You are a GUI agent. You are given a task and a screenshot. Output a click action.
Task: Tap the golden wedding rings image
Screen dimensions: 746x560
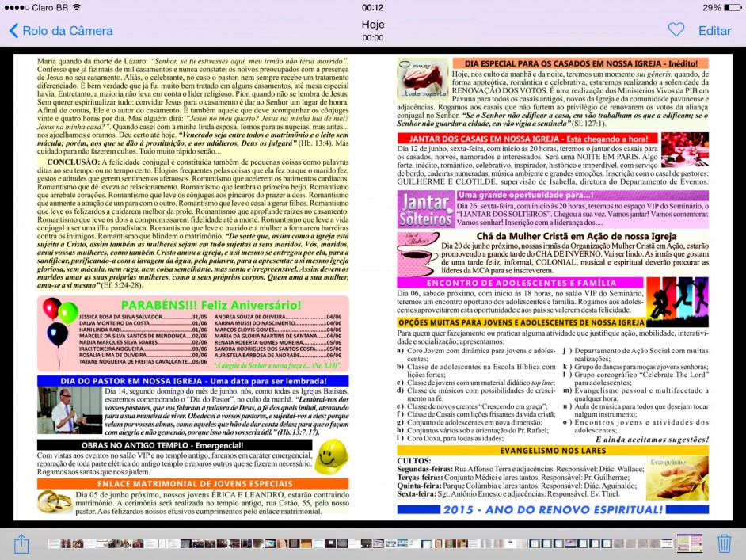click(x=55, y=501)
